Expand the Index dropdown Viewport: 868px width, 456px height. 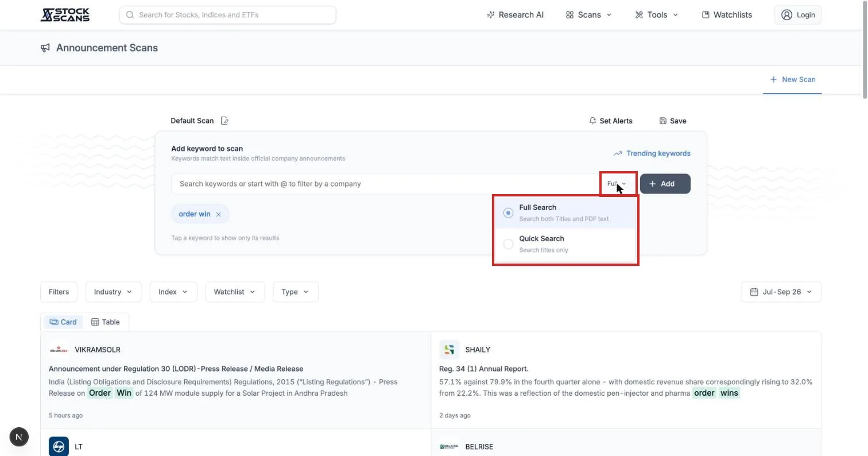(x=173, y=292)
